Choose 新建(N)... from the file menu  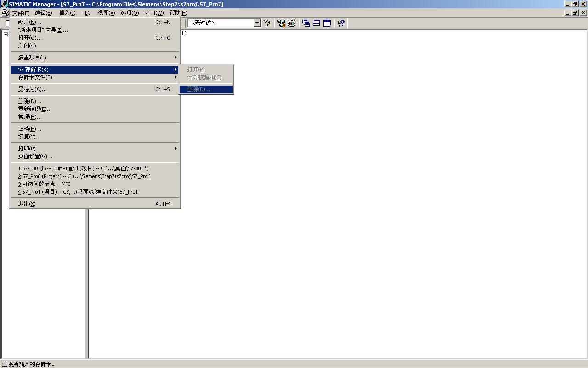pyautogui.click(x=95, y=22)
